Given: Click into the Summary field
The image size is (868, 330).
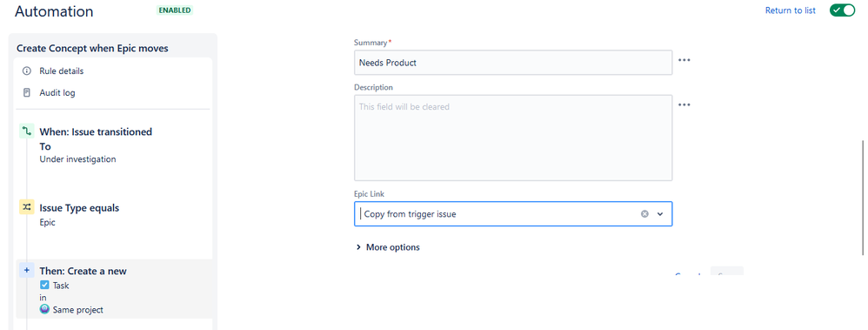Looking at the screenshot, I should [513, 63].
